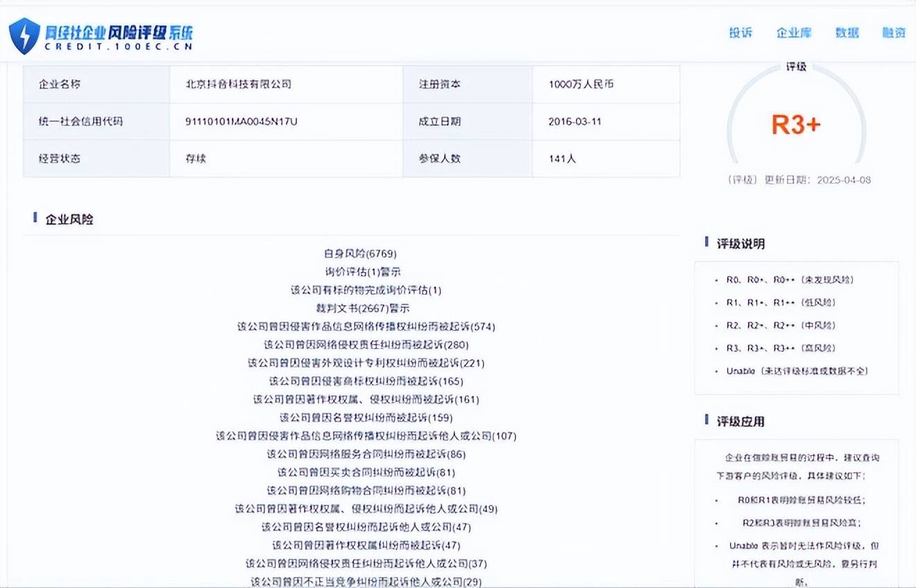Image resolution: width=916 pixels, height=588 pixels.
Task: Open the 侵害商标权纠纷被起诉(165) entry
Action: click(x=366, y=381)
